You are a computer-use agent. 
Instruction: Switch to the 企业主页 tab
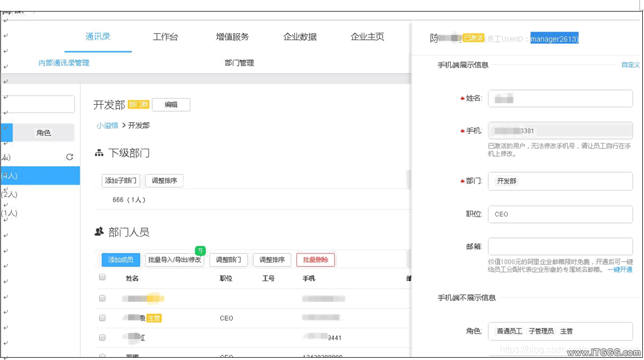(367, 37)
